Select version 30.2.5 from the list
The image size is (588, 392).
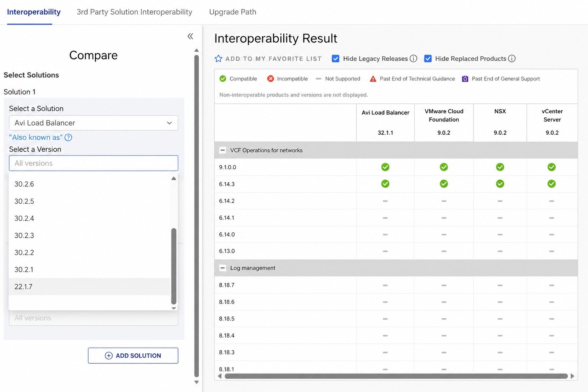click(x=89, y=201)
